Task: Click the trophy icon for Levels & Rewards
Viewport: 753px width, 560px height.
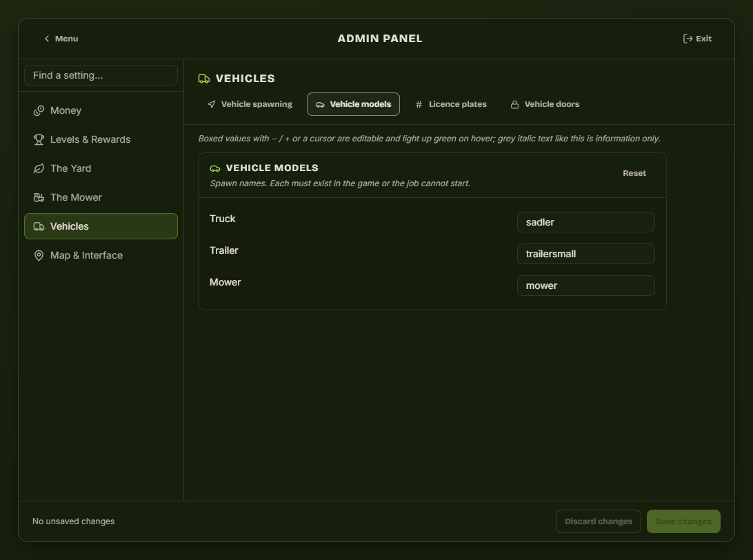Action: pyautogui.click(x=39, y=140)
